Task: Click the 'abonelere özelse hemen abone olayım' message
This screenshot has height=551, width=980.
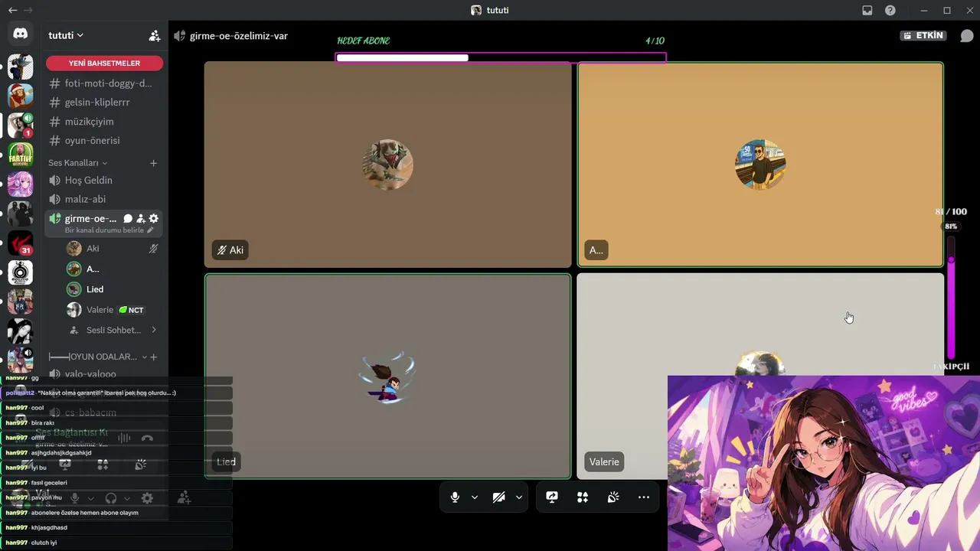Action: (116, 513)
